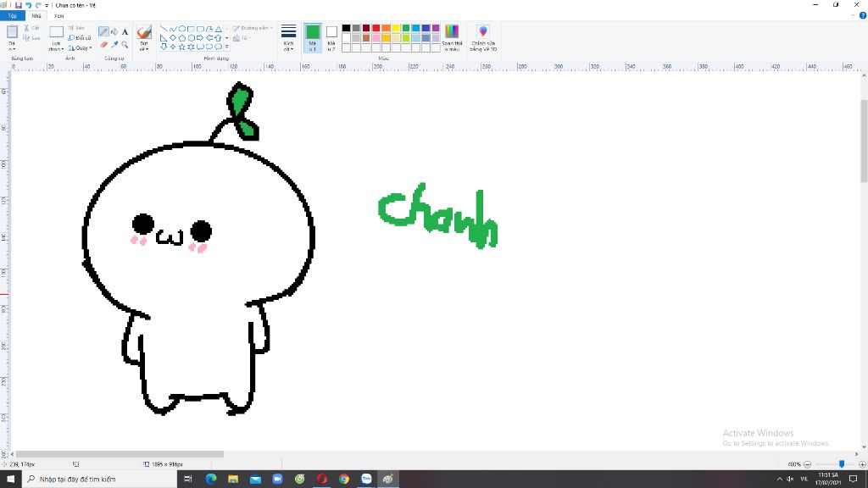This screenshot has width=868, height=488.
Task: Expand the shapes gallery more arrow
Action: [x=227, y=47]
